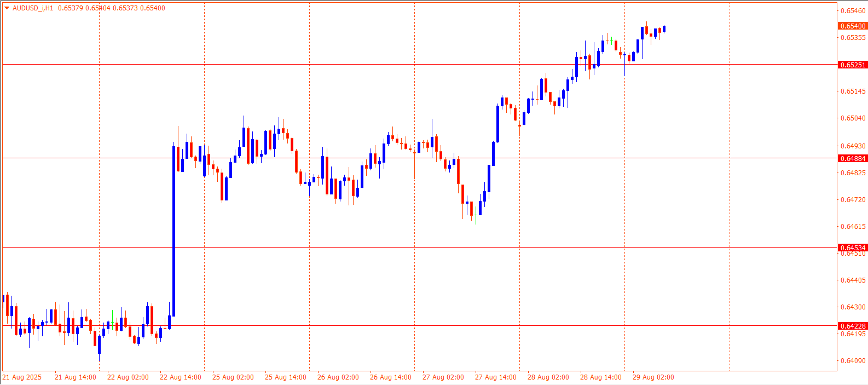This screenshot has width=868, height=385.
Task: Click the 22 Aug 02:00 time label
Action: pyautogui.click(x=128, y=377)
